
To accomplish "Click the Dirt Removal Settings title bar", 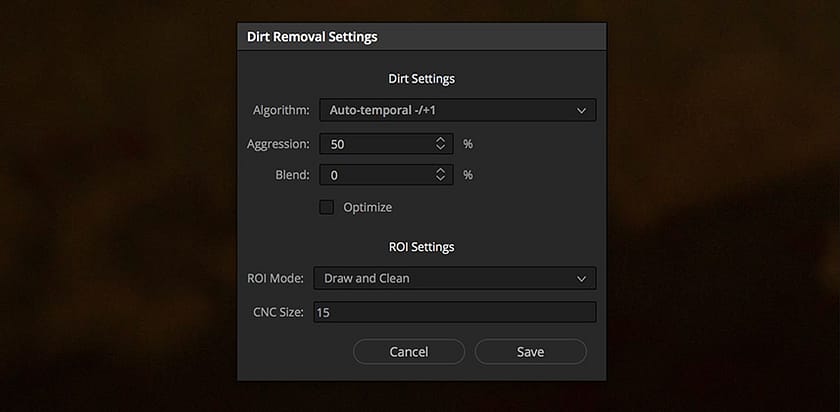I will [x=422, y=37].
